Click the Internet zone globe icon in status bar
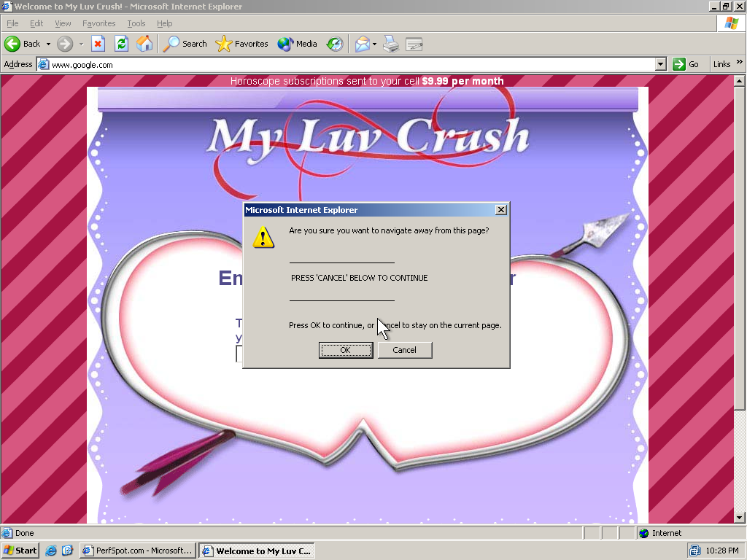Screen dimensions: 747x560 (644, 533)
